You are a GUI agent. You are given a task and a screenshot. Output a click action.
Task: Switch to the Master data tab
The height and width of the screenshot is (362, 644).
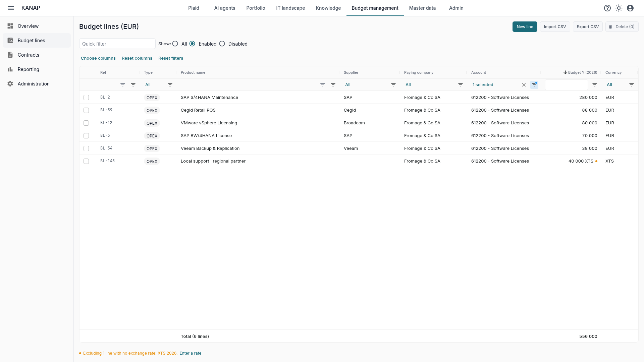[x=422, y=8]
